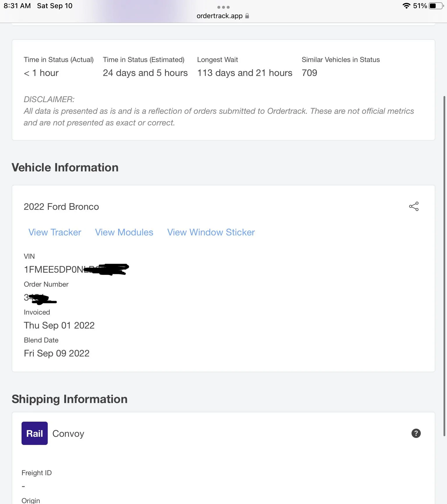
Task: Tap the three-dot multitasking menu at top
Action: click(x=223, y=7)
